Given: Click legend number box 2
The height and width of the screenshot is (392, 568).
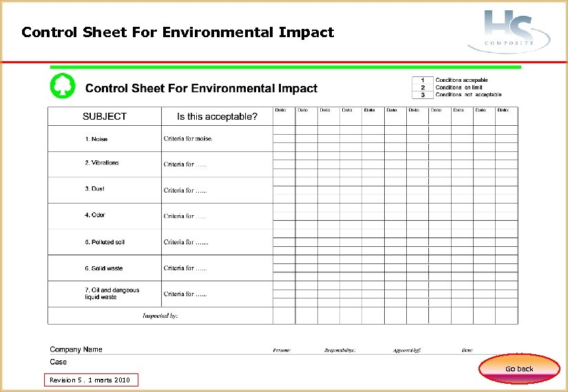Looking at the screenshot, I should (x=423, y=87).
